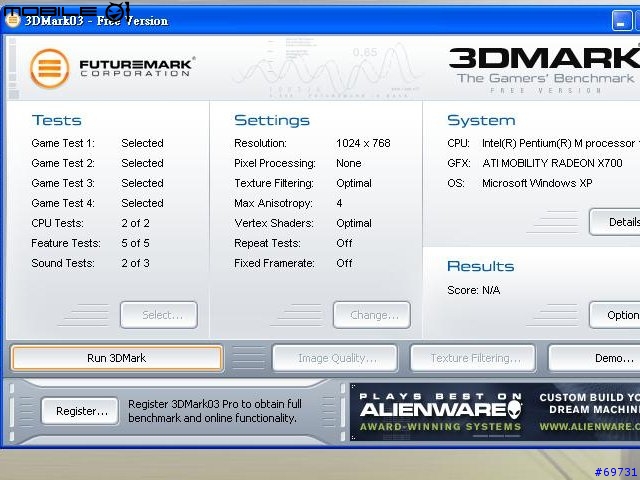Click the Max Anisotropy value '4'

[339, 203]
